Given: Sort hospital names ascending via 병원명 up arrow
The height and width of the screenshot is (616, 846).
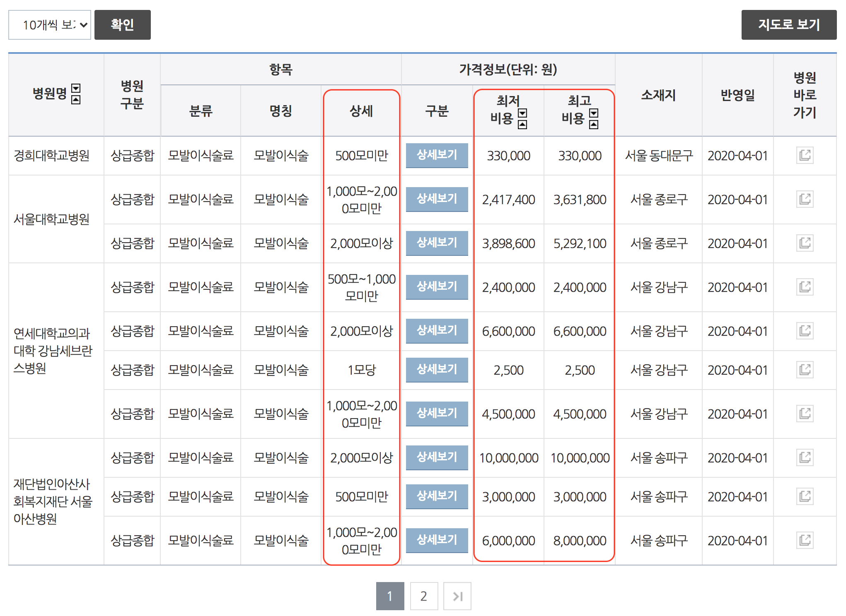Looking at the screenshot, I should (75, 99).
